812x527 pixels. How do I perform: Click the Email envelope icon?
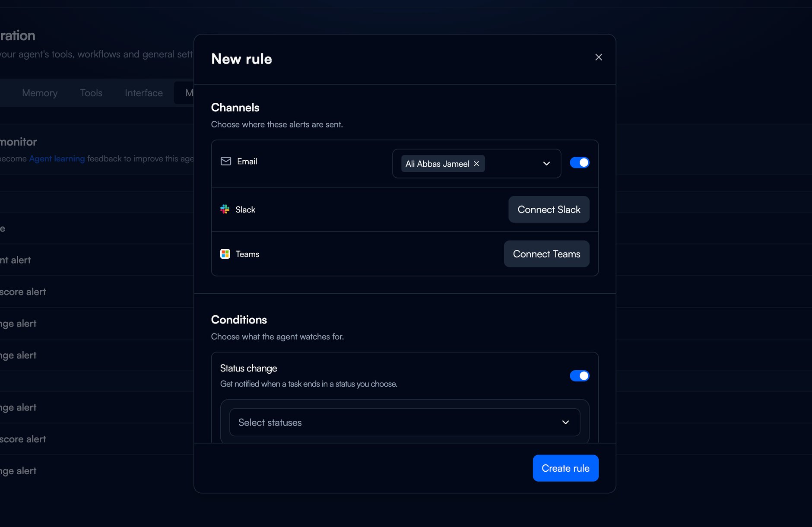[225, 161]
